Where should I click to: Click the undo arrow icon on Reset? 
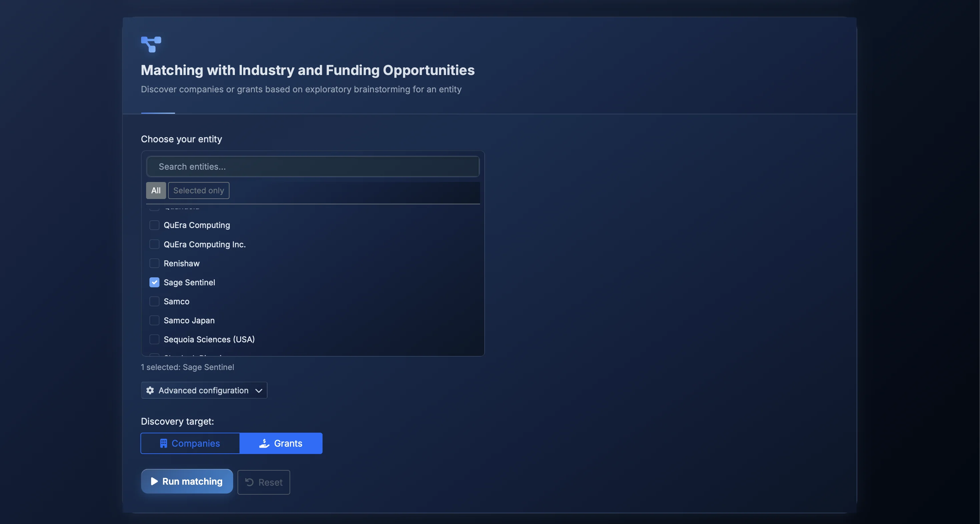[x=250, y=482]
